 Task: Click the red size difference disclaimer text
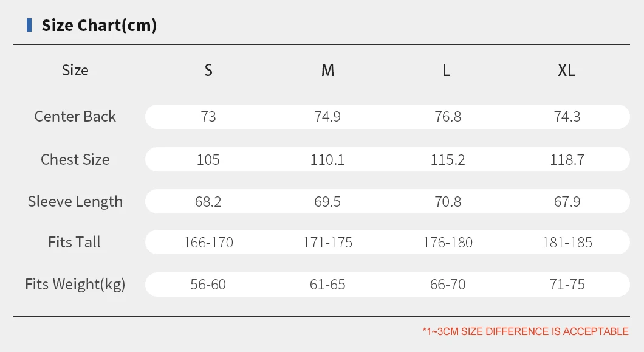click(x=526, y=331)
